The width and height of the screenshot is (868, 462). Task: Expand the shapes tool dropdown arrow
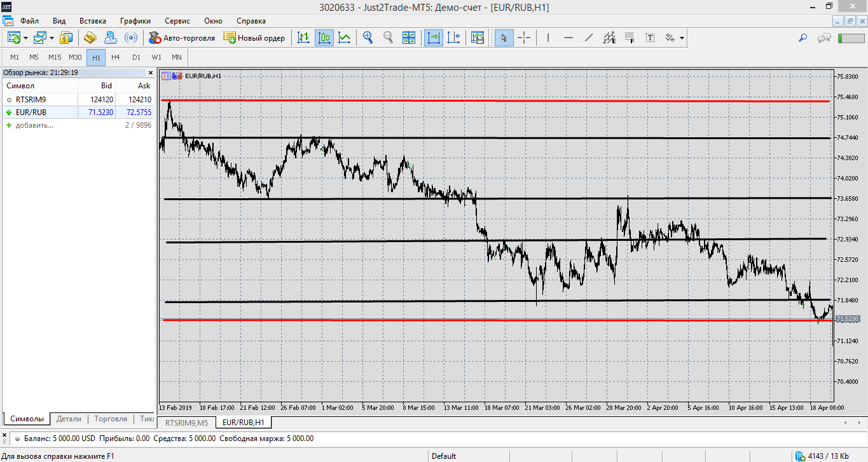(x=682, y=37)
